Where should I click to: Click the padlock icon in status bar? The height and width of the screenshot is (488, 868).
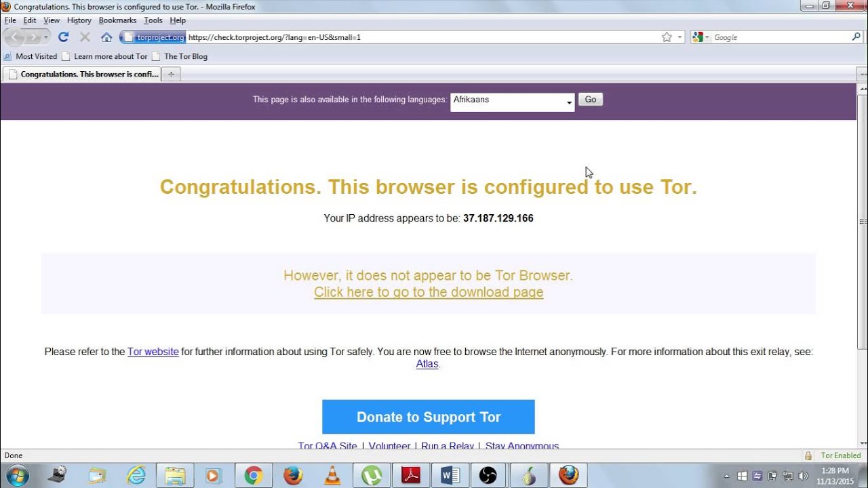click(808, 455)
